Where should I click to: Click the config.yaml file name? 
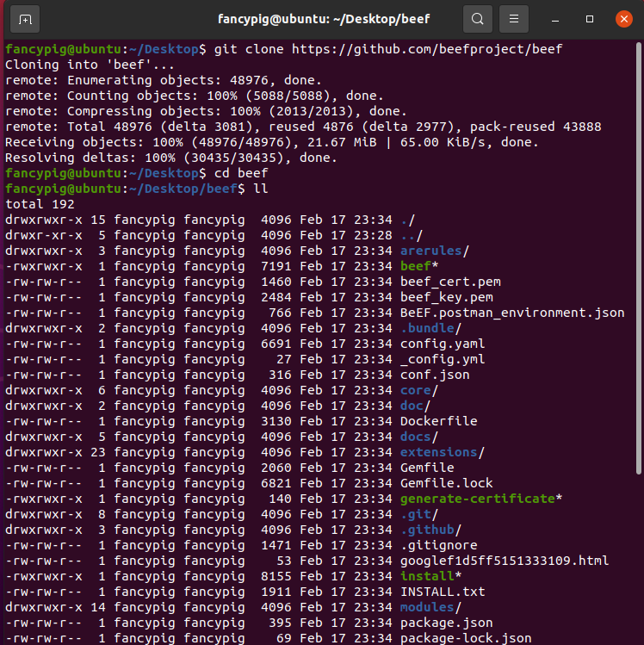(x=438, y=344)
